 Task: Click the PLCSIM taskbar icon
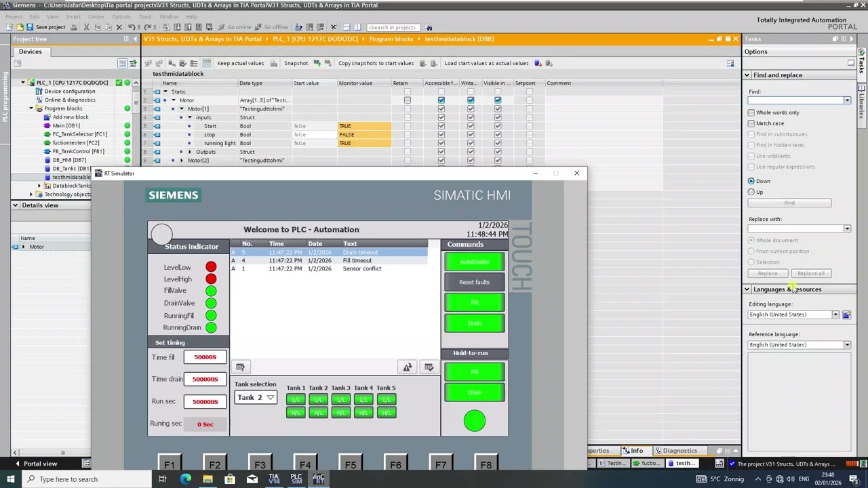pos(296,479)
